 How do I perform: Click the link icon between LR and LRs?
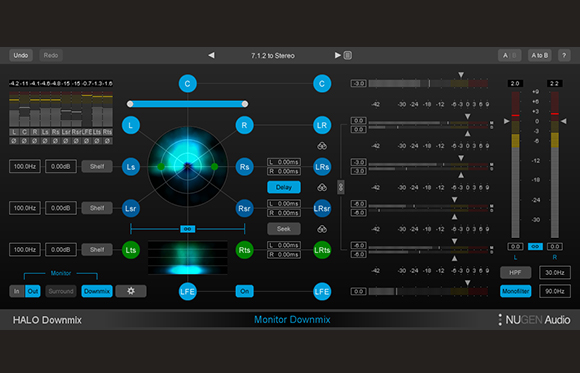click(322, 146)
